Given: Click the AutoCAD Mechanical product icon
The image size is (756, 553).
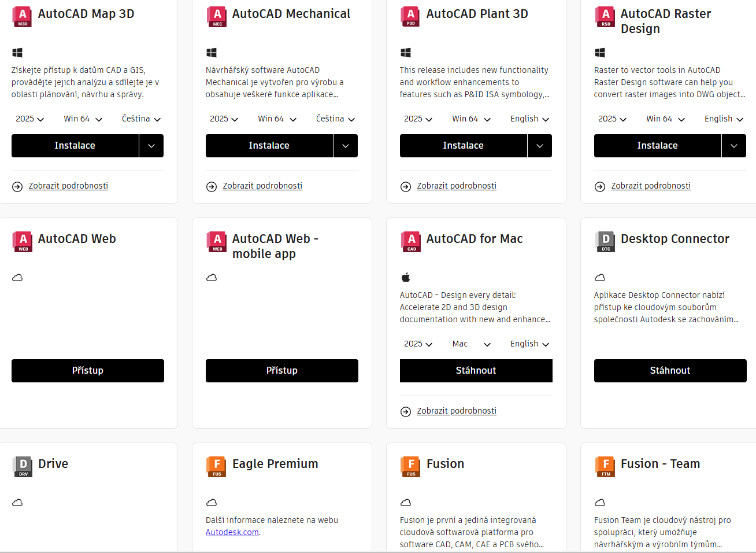Looking at the screenshot, I should click(x=217, y=17).
